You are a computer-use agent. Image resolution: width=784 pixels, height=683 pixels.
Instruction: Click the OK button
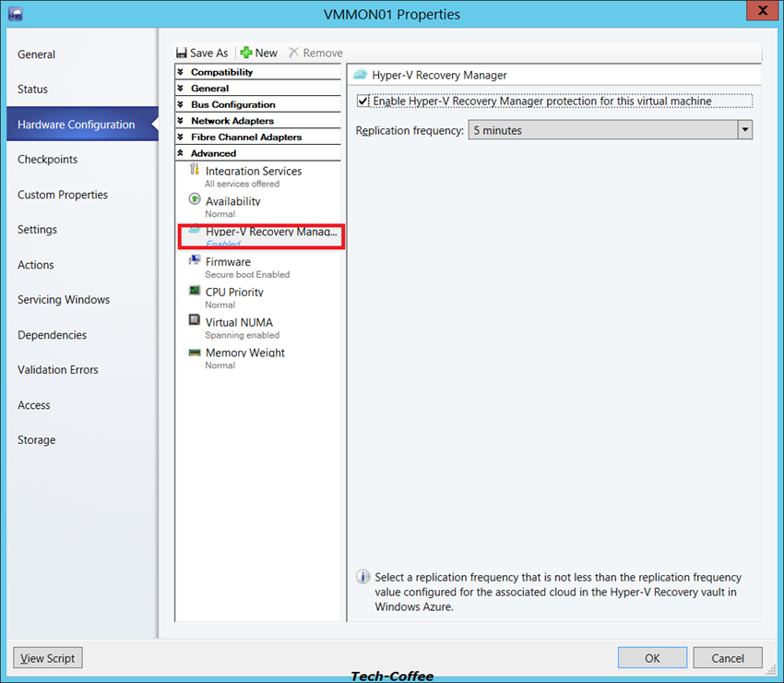point(652,657)
